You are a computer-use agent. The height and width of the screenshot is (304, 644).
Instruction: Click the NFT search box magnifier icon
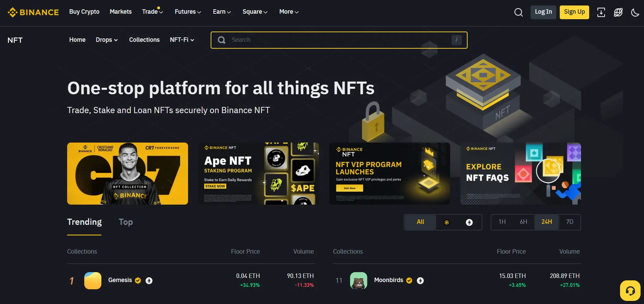click(x=222, y=40)
